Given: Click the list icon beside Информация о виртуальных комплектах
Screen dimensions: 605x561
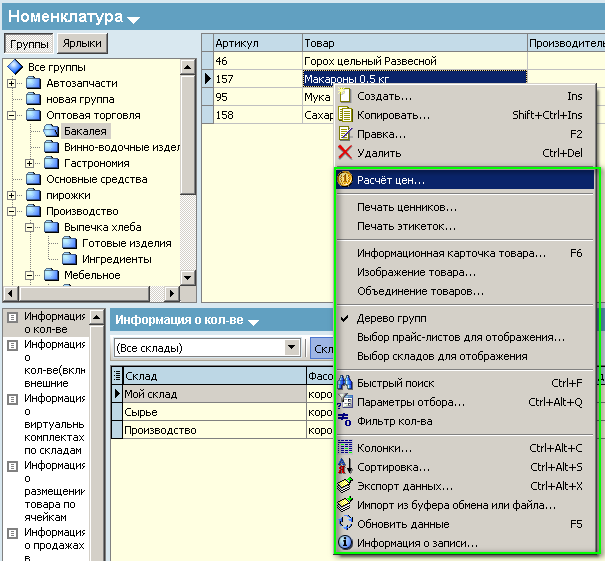Looking at the screenshot, I should (12, 399).
